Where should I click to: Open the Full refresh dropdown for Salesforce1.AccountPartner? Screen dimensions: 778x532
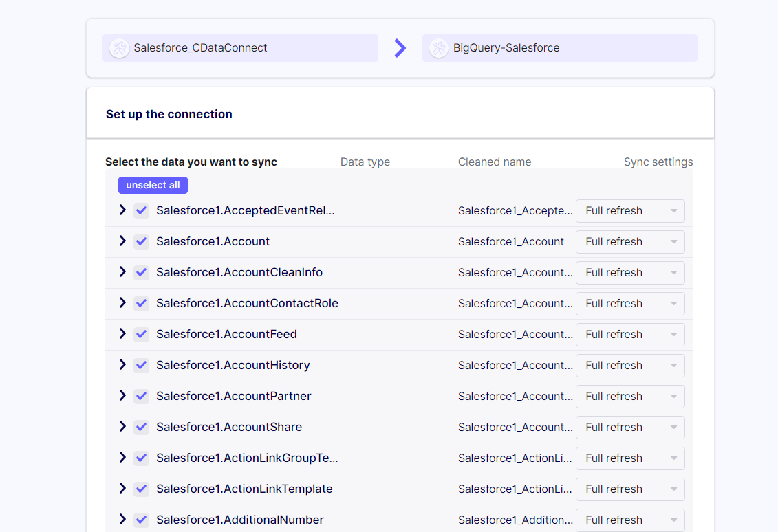[x=629, y=397]
